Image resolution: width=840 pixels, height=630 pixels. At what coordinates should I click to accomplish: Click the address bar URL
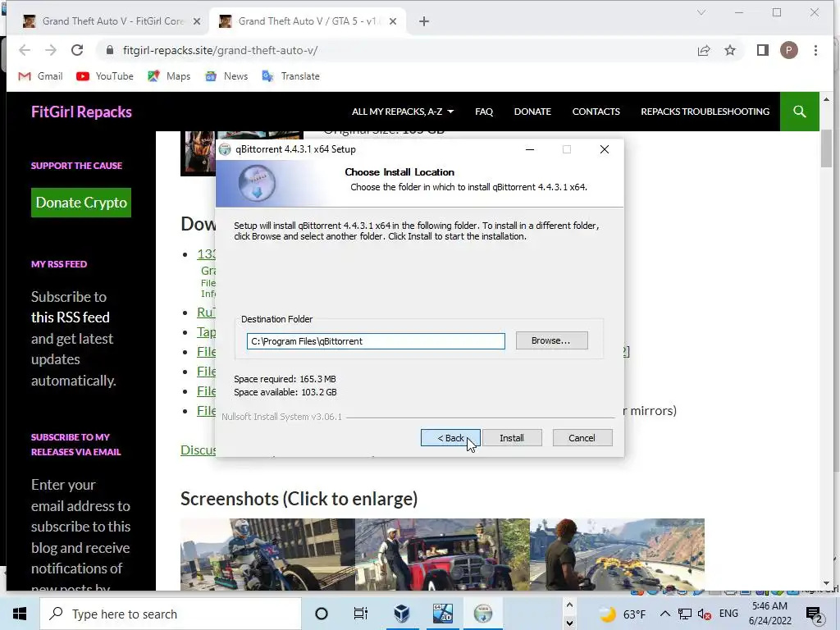(220, 50)
